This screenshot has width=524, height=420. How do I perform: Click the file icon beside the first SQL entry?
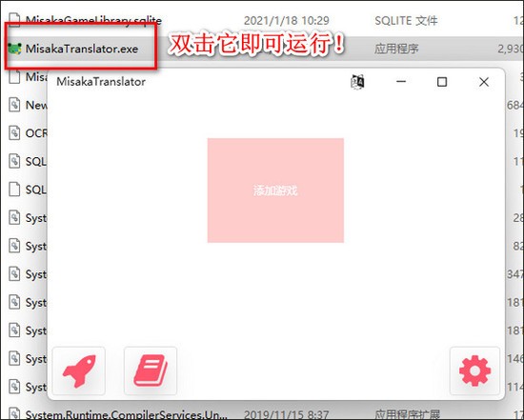(14, 161)
